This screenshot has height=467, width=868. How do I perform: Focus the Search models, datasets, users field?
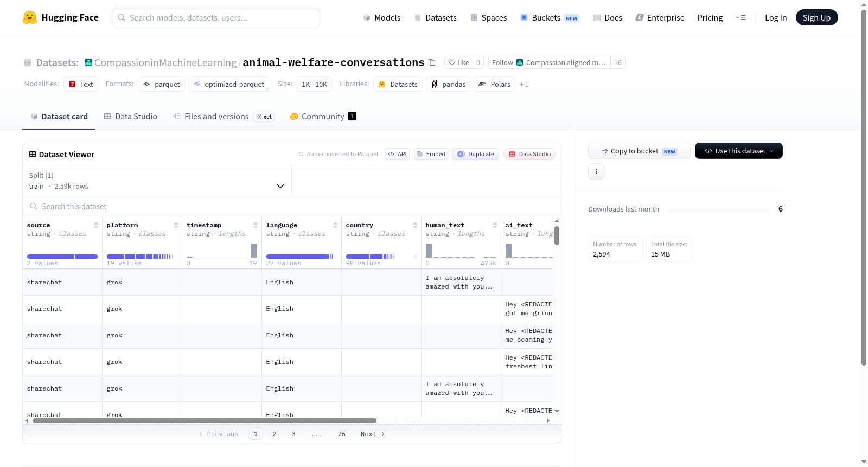(x=216, y=17)
